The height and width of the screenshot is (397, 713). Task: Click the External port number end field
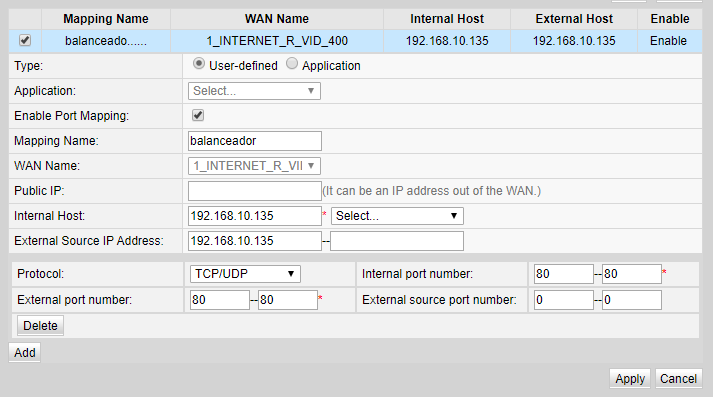point(288,300)
